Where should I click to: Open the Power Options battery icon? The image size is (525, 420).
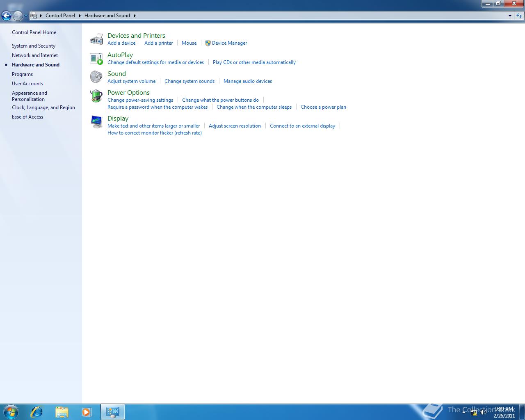[96, 96]
